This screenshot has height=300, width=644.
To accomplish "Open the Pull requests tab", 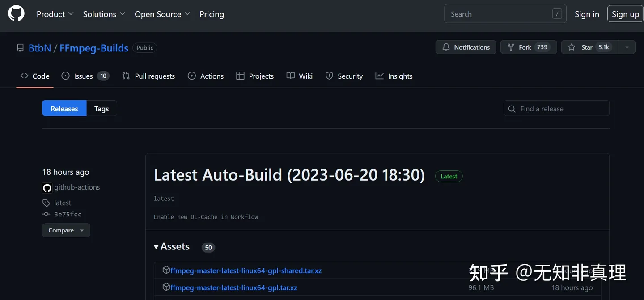I will click(x=148, y=76).
